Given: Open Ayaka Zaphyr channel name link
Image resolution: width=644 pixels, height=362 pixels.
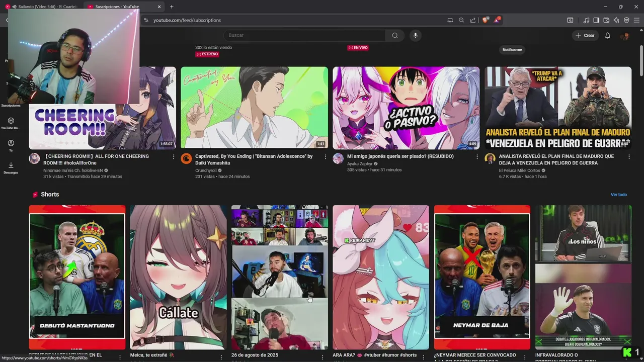Looking at the screenshot, I should click(x=360, y=163).
